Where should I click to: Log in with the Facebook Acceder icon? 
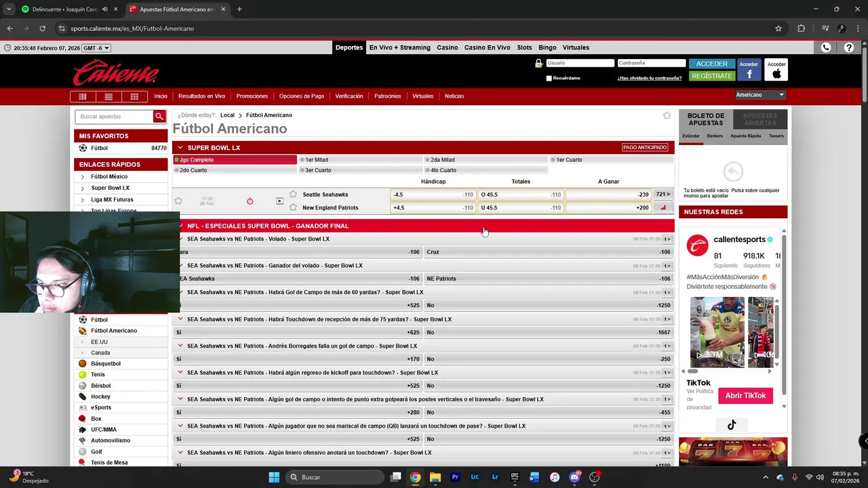[749, 70]
